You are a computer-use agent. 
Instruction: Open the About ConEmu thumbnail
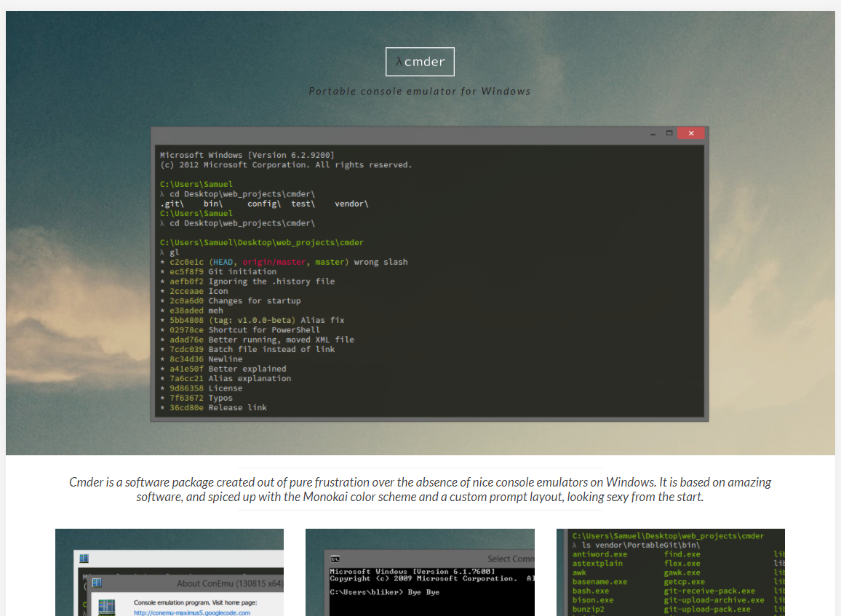pyautogui.click(x=170, y=572)
